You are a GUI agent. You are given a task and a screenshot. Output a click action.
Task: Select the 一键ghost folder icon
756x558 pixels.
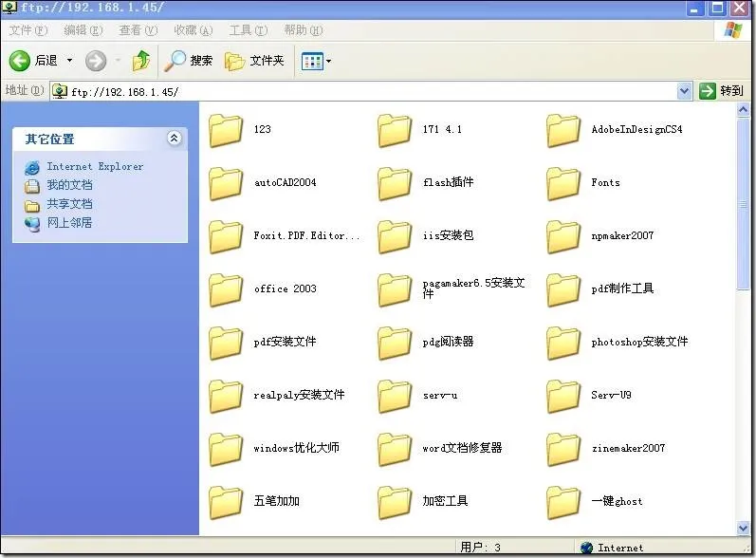pyautogui.click(x=563, y=502)
